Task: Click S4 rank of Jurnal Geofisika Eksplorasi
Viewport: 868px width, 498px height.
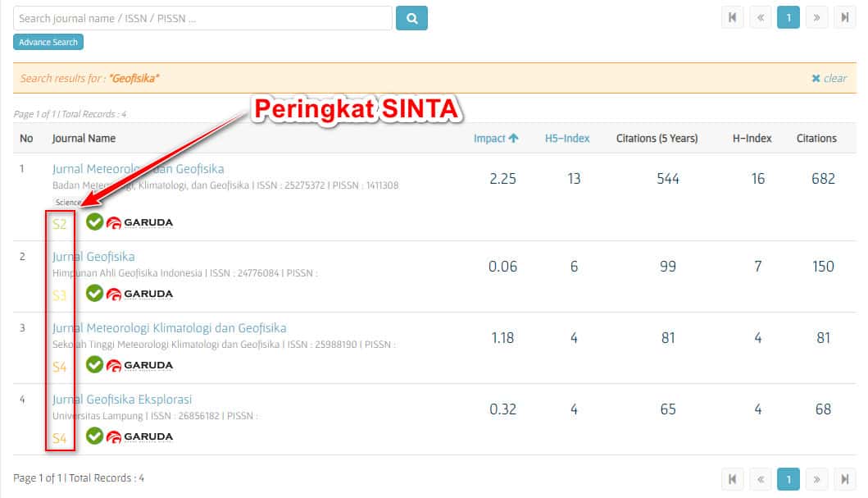Action: click(x=59, y=439)
